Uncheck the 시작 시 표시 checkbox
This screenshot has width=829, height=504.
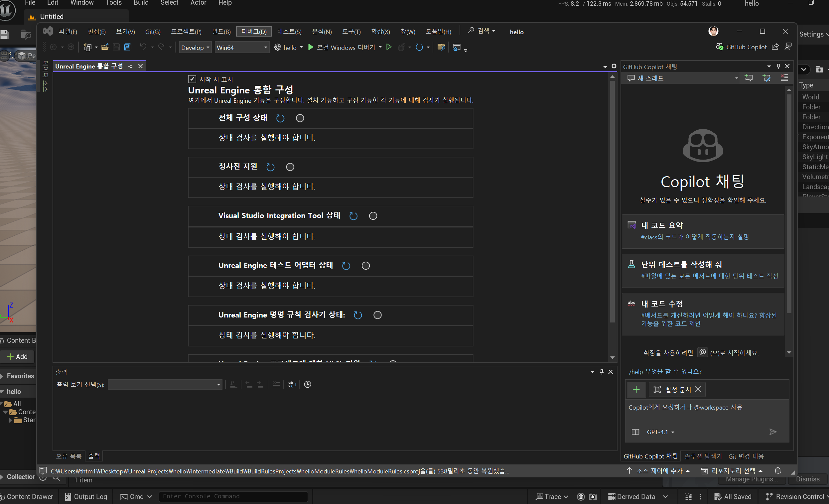[192, 79]
